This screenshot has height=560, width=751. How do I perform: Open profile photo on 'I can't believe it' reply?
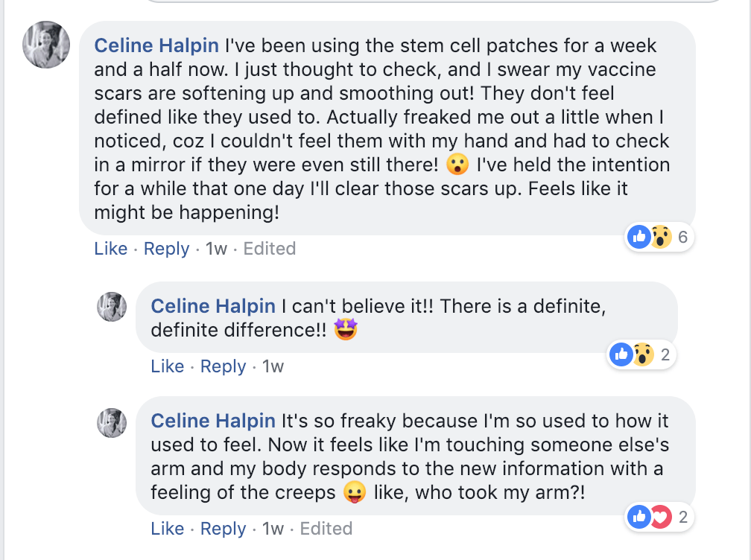tap(112, 307)
